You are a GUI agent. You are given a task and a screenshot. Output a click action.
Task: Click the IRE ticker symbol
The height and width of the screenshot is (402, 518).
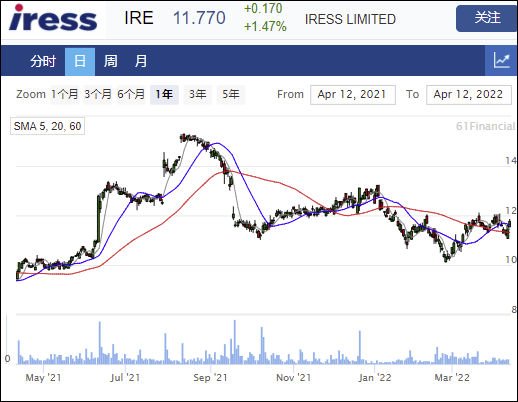139,18
